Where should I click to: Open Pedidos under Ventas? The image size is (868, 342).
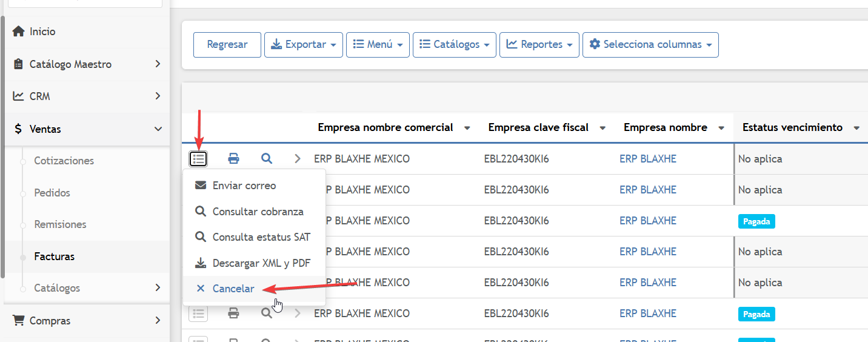tap(52, 193)
